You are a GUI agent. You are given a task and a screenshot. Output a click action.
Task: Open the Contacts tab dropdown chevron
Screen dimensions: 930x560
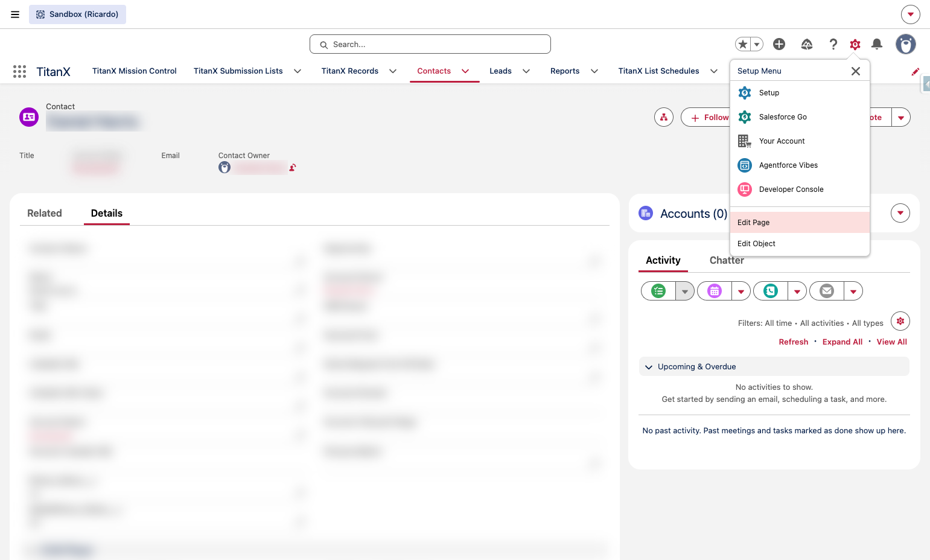(465, 71)
